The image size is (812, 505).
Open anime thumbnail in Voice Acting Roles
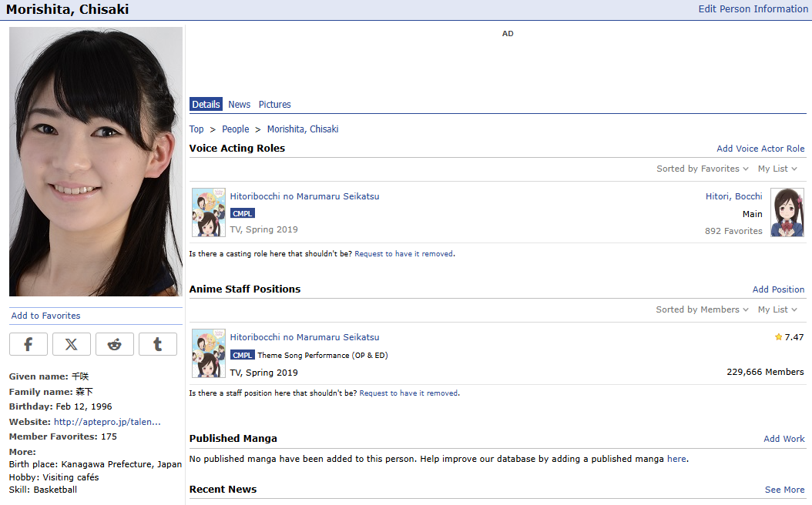pyautogui.click(x=208, y=212)
